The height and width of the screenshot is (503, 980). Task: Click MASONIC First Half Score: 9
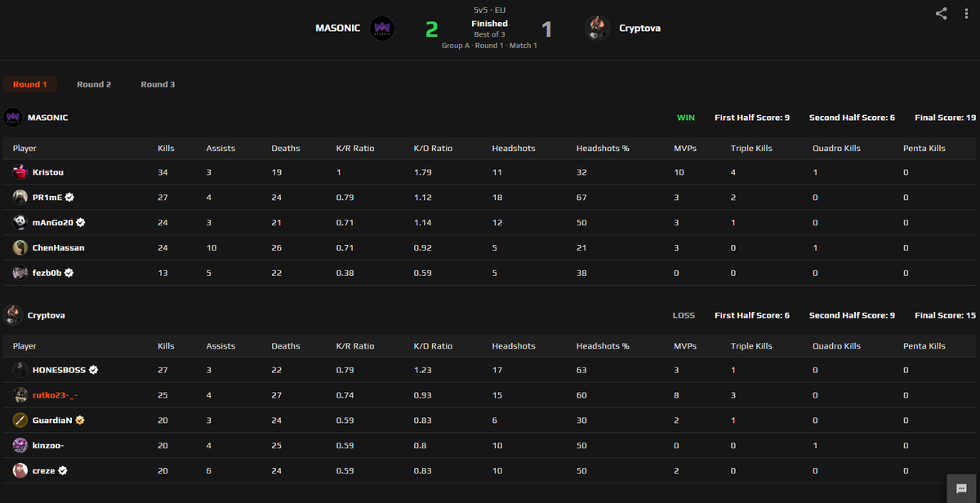pos(752,118)
